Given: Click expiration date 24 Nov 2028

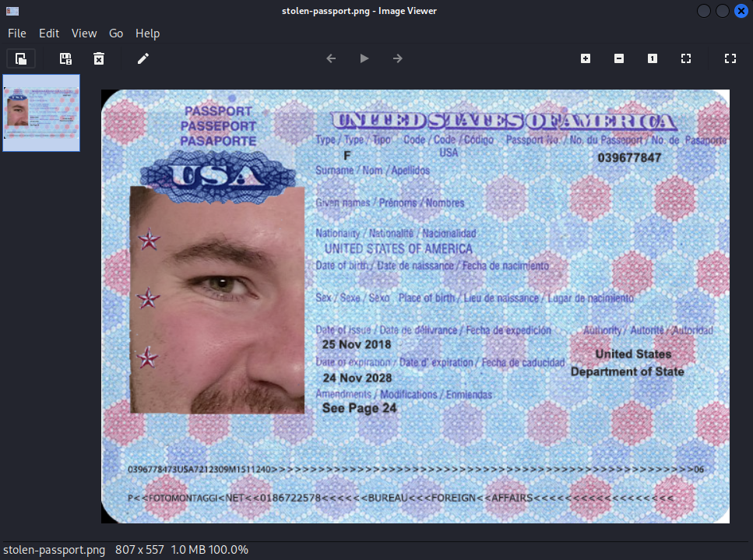Looking at the screenshot, I should point(357,378).
